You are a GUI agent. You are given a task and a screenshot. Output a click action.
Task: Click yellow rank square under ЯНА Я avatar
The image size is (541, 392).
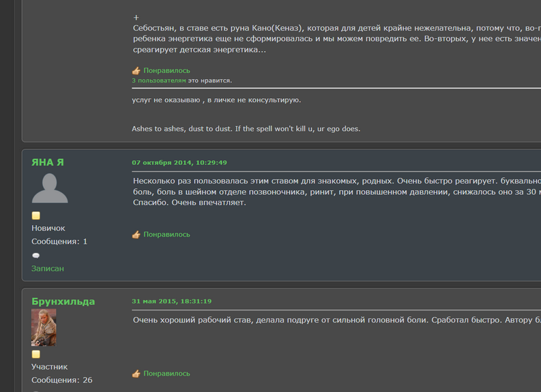[36, 215]
